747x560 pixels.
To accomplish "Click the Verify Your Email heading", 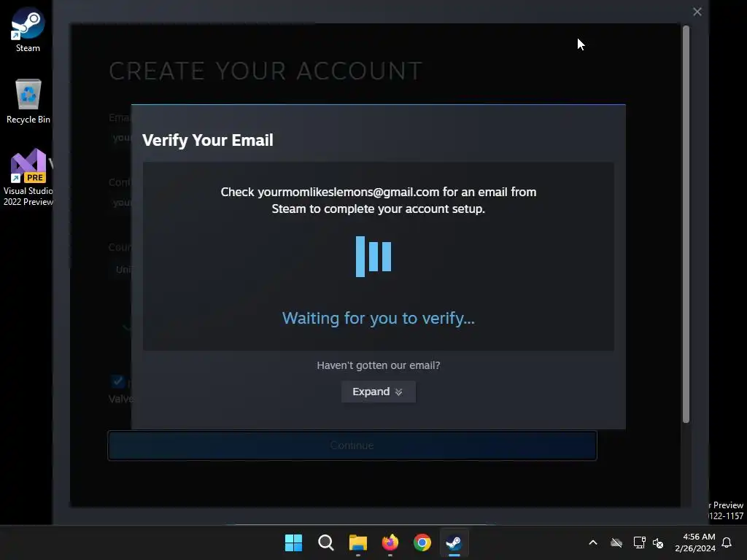I will click(208, 140).
